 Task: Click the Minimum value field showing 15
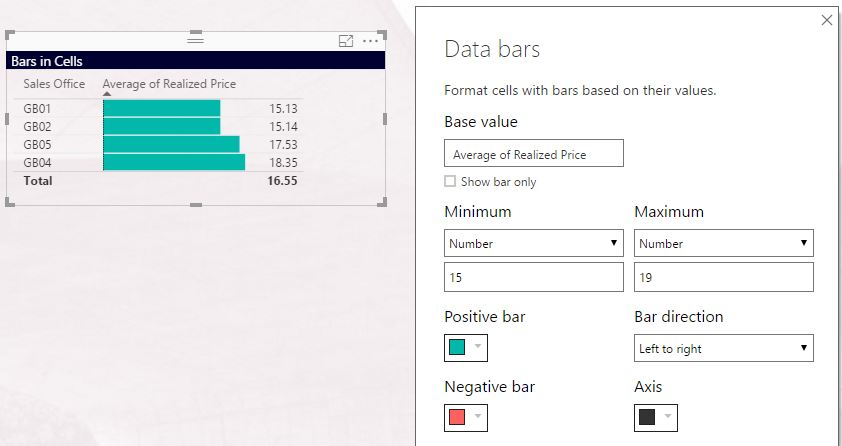[534, 277]
